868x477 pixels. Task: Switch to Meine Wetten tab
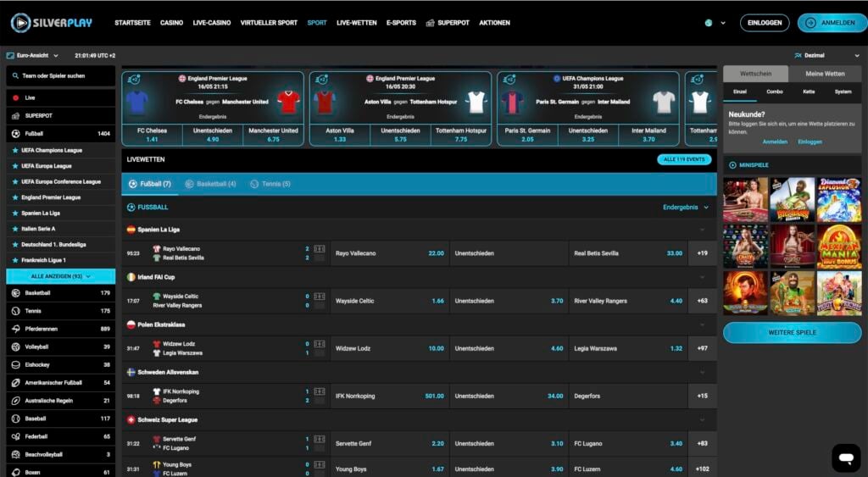pos(825,74)
